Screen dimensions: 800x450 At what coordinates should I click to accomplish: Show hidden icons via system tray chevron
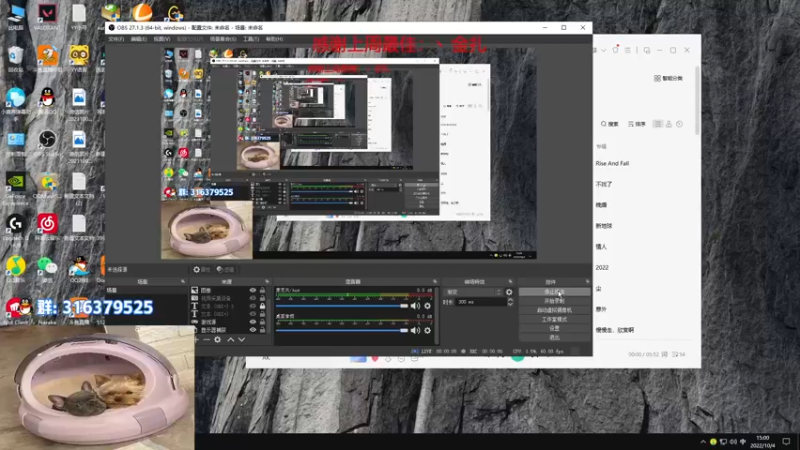(703, 442)
